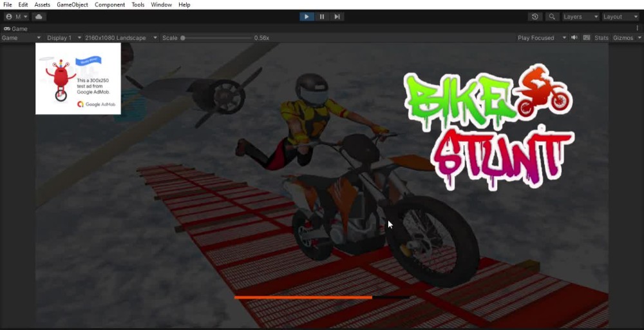Viewport: 644px width, 330px height.
Task: Expand the Layout dropdown
Action: coord(621,17)
